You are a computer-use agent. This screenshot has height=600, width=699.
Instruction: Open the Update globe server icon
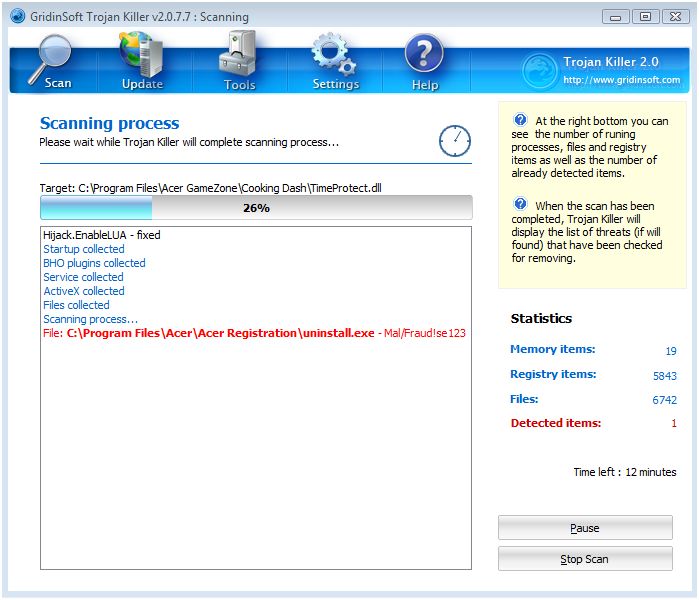tap(142, 55)
